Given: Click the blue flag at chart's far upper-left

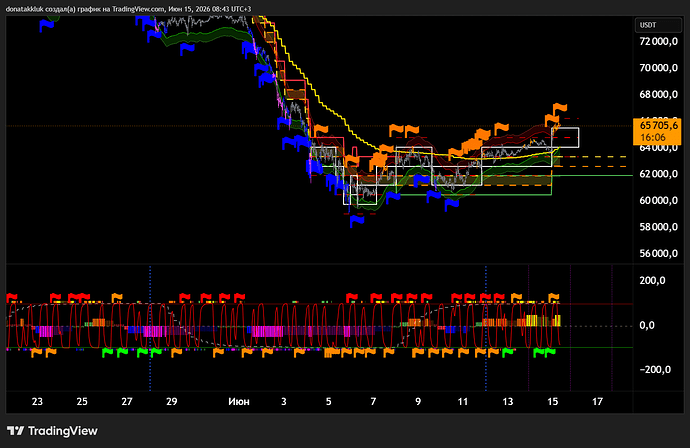Looking at the screenshot, I should [46, 26].
